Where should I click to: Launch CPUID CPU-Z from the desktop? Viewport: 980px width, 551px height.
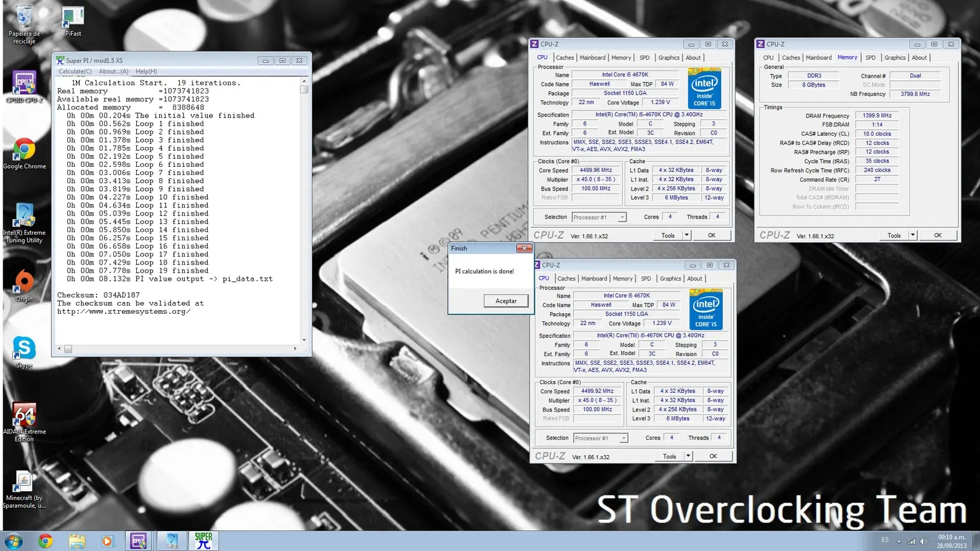click(24, 86)
